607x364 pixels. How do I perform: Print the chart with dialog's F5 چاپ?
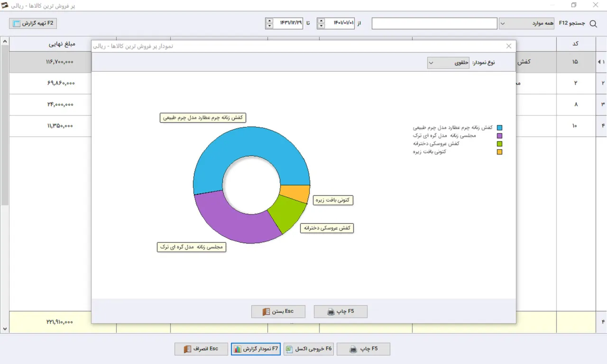tap(340, 311)
